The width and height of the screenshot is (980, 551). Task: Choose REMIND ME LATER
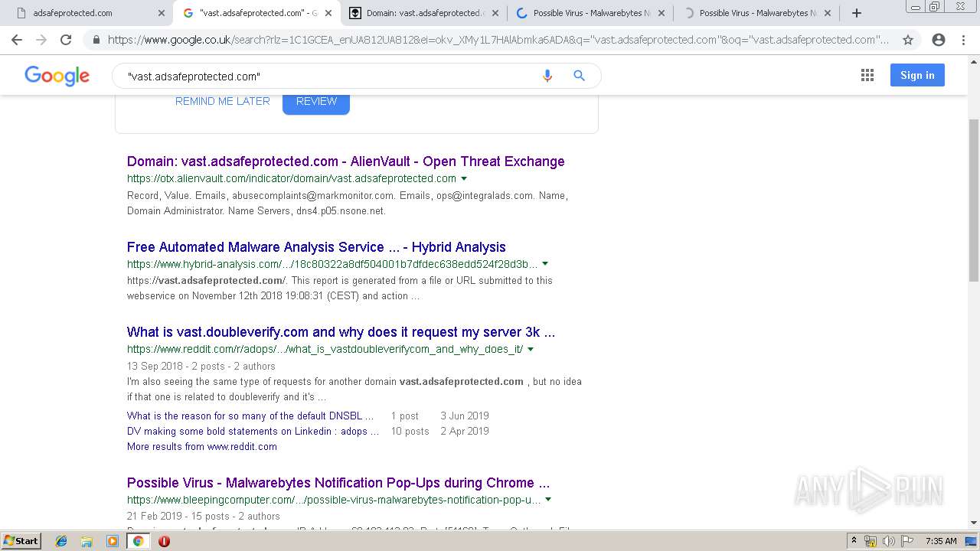[x=223, y=101]
